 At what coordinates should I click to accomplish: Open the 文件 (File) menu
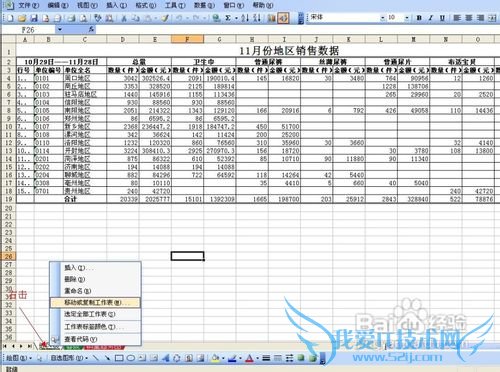(x=28, y=5)
